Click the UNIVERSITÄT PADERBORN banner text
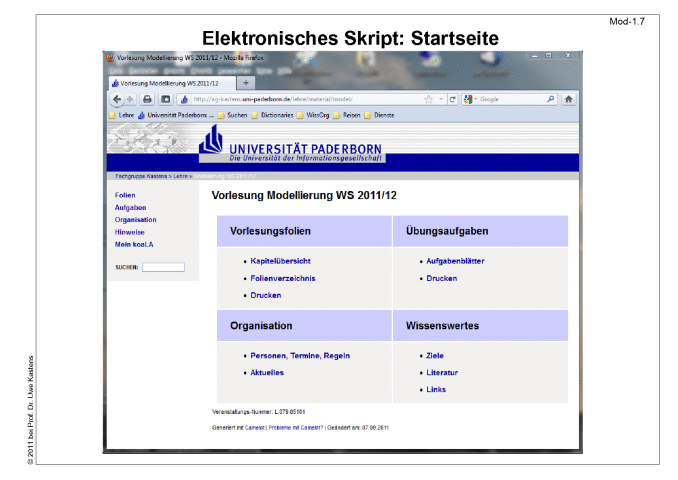 pos(305,149)
